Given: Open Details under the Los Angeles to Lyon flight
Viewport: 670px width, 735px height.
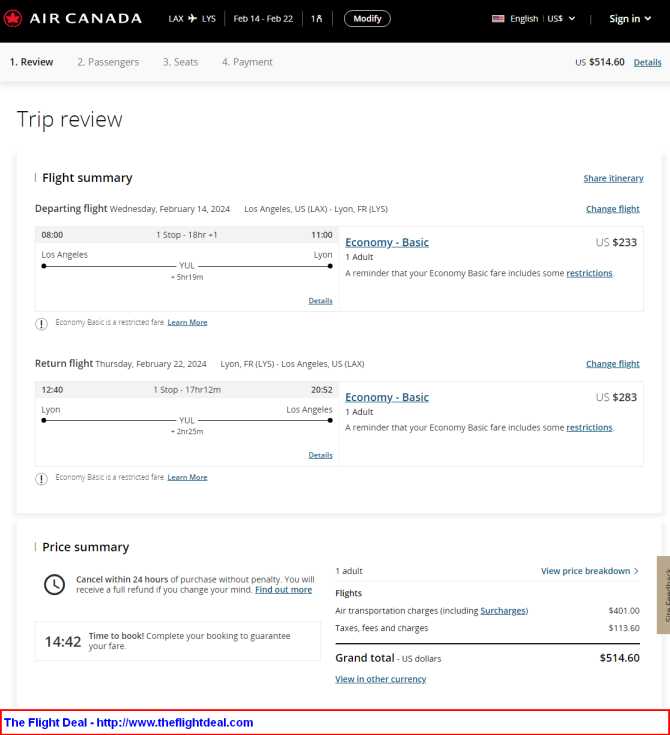Looking at the screenshot, I should [x=320, y=300].
